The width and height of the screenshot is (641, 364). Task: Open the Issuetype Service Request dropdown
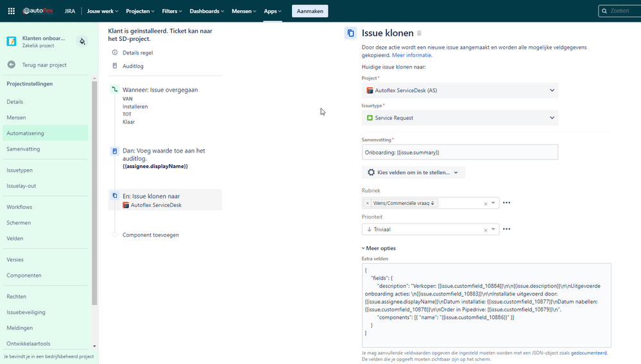[x=460, y=117]
